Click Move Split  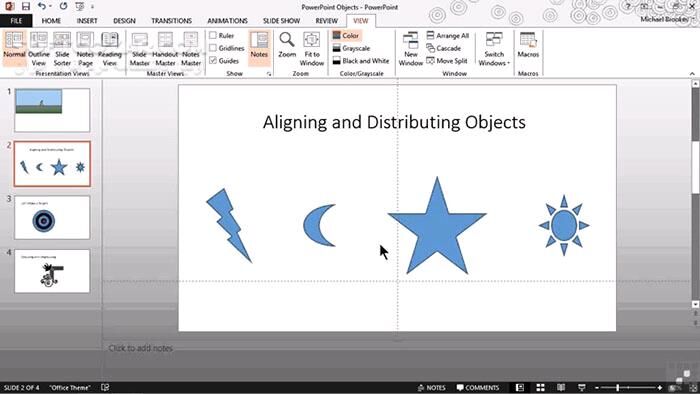(447, 60)
